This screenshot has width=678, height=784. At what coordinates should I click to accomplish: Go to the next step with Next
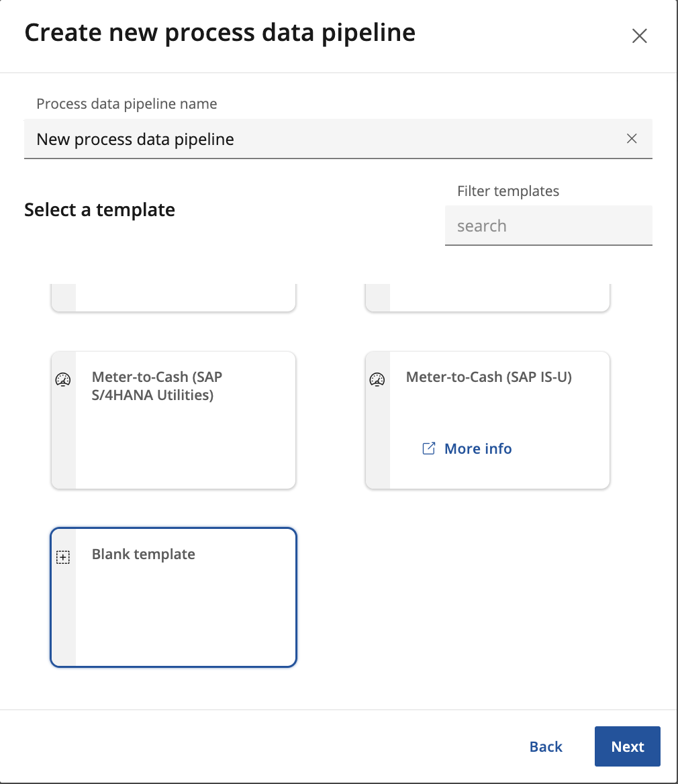628,746
